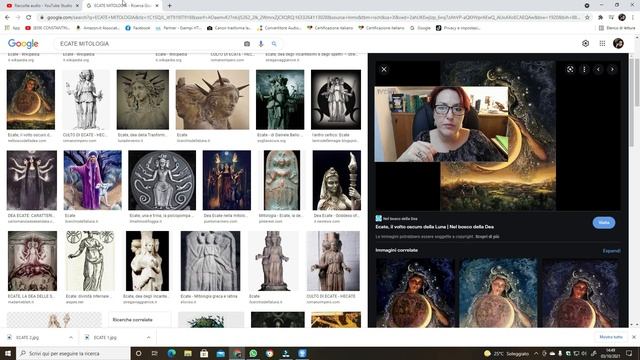Viewport: 640px width, 360px height.
Task: Open the spiked crown bust thumbnail labeled Ecate
Action: (x=212, y=100)
